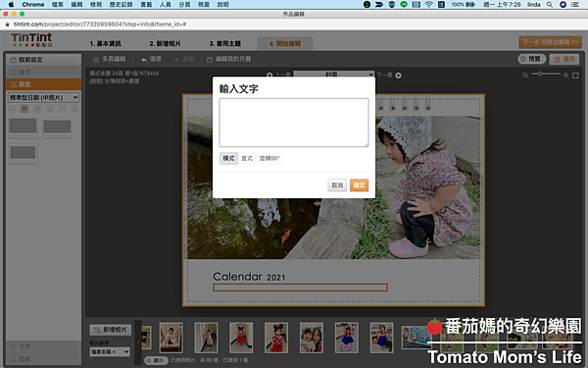Select the third layout template thumbnail
Viewport: 588px width, 368px height.
(23, 154)
